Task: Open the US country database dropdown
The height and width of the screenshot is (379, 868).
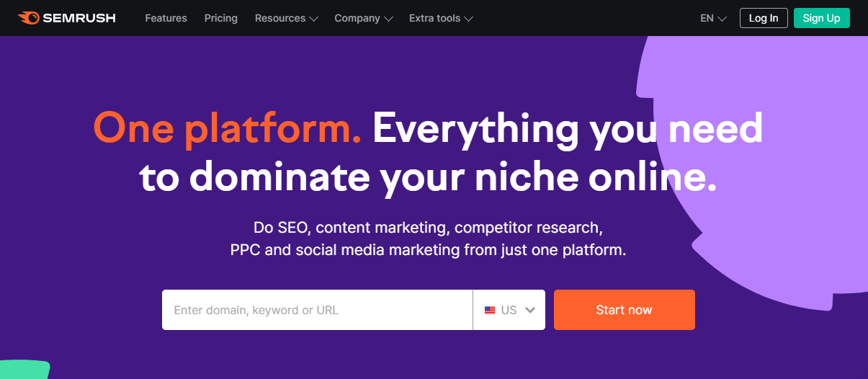Action: point(509,310)
